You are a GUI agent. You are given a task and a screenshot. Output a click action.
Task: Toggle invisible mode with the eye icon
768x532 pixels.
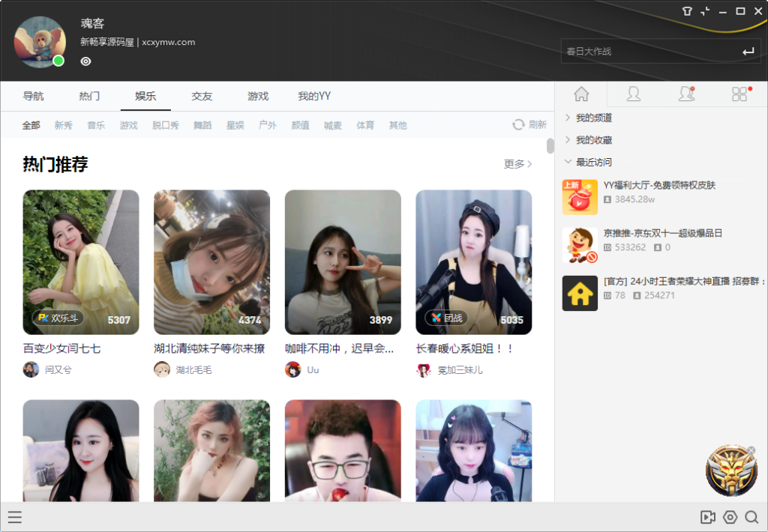coord(85,61)
